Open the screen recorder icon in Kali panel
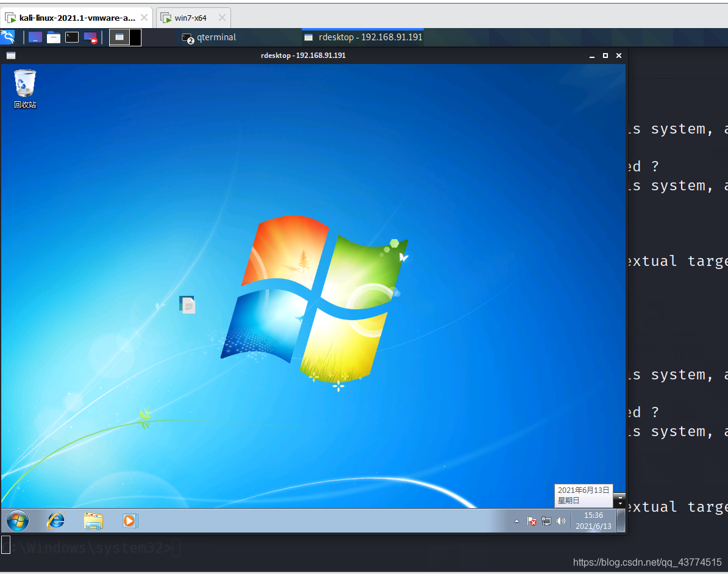728x574 pixels. [x=90, y=38]
